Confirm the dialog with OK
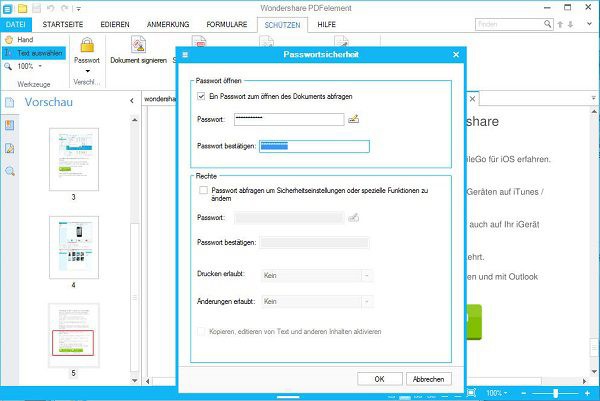The width and height of the screenshot is (600, 401). (380, 379)
